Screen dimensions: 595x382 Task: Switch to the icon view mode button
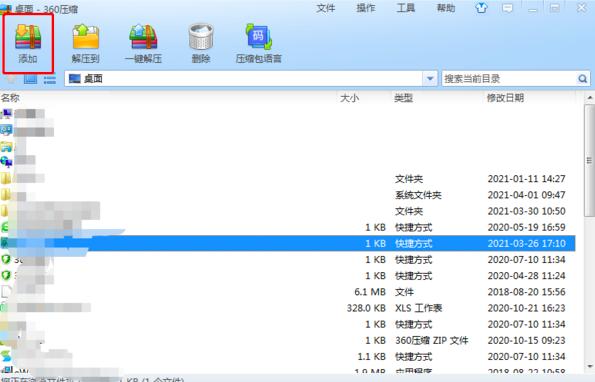31,79
